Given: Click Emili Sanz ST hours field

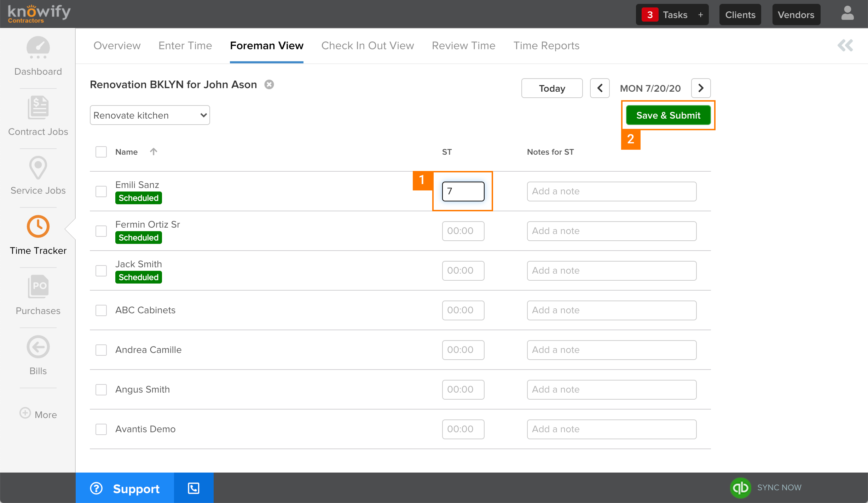Looking at the screenshot, I should pos(463,192).
